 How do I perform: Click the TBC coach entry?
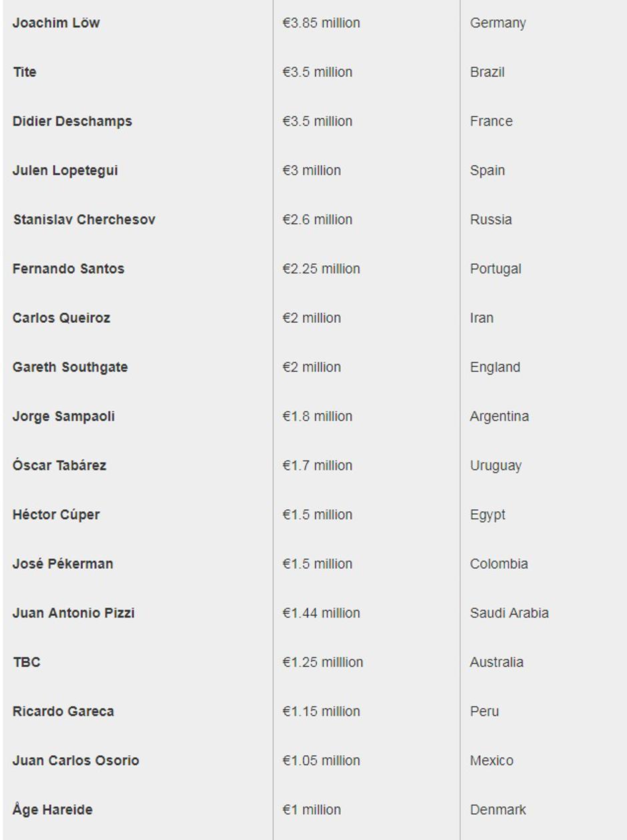pyautogui.click(x=27, y=662)
